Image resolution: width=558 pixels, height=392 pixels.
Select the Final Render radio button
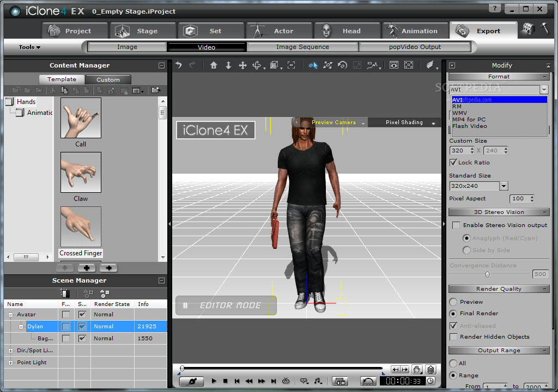pyautogui.click(x=453, y=314)
